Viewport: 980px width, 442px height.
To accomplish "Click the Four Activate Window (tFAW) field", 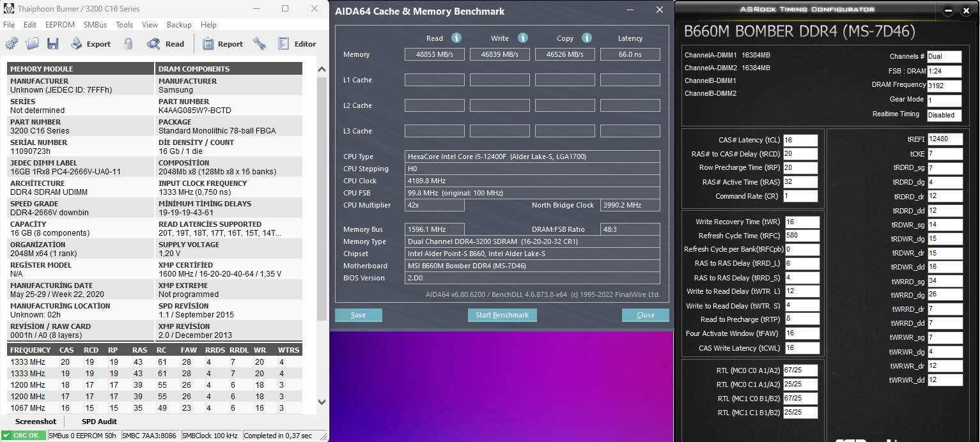I will coord(802,334).
